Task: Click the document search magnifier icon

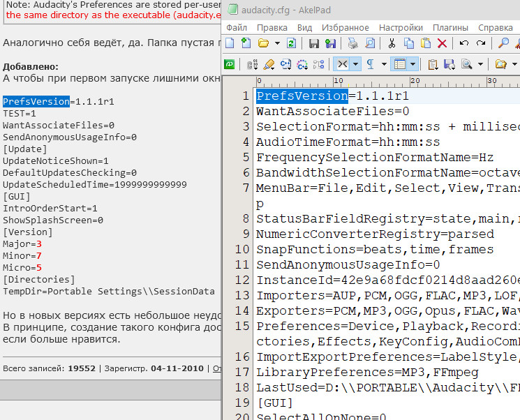Action: tap(467, 64)
